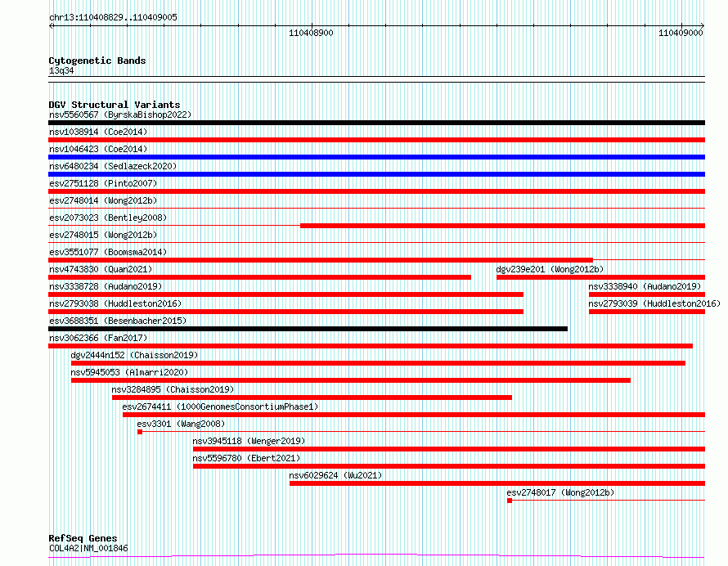728x566 pixels.
Task: Select the red bar under nsv6029624
Action: 497,484
